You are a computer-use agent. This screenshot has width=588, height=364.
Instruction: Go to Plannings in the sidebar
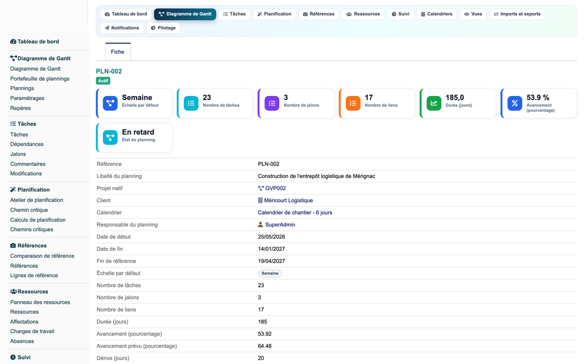coord(22,89)
